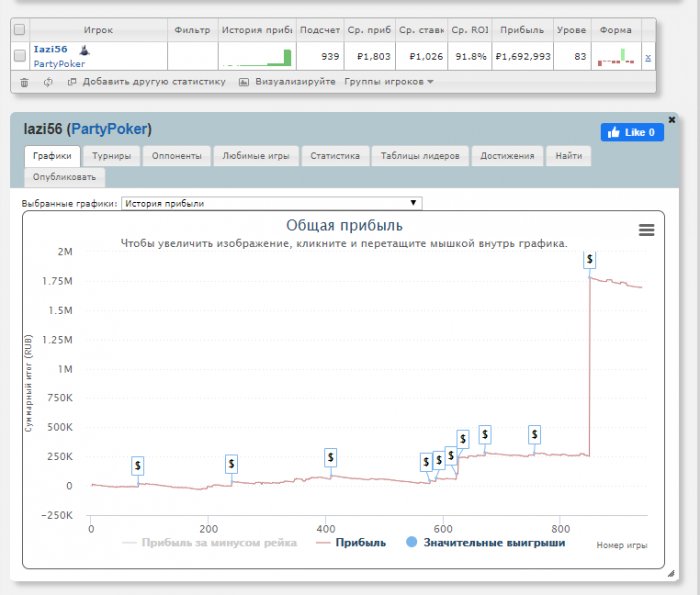Toggle the Прибыль series in the legend

click(x=350, y=543)
